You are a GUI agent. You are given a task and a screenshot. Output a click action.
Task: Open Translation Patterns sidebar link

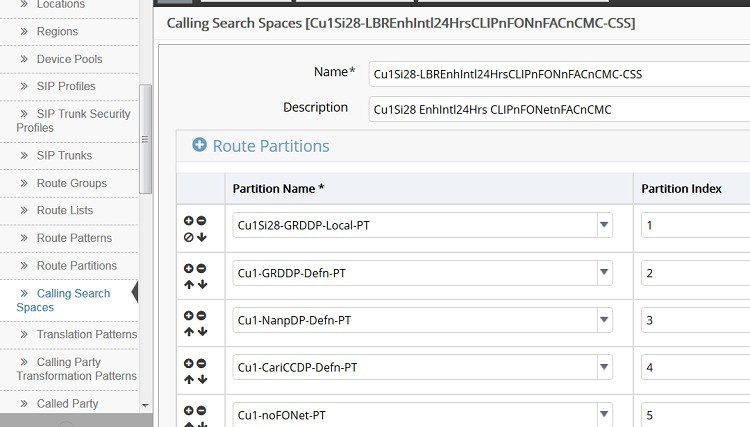[x=87, y=334]
